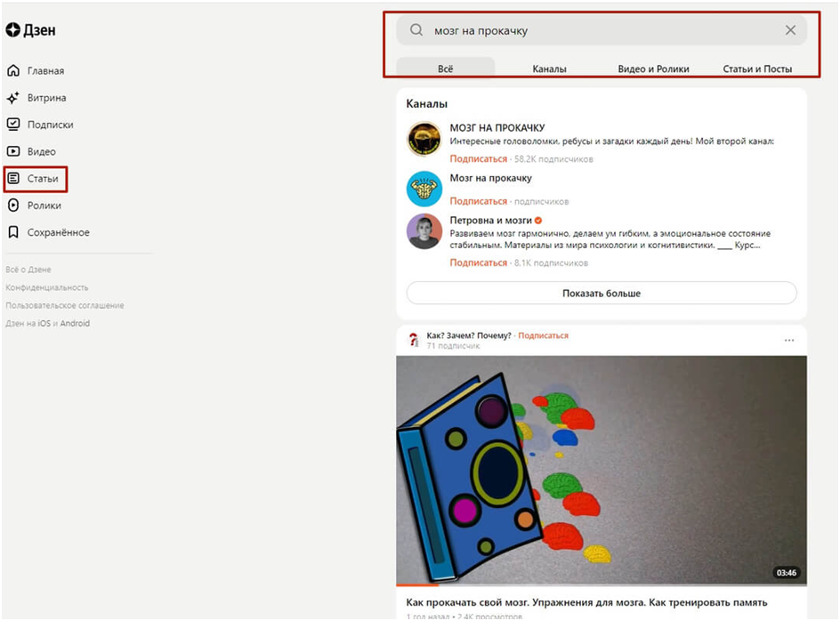Screen dimensions: 840x621
Task: Open the Конфиденциальность link
Action: click(x=47, y=287)
